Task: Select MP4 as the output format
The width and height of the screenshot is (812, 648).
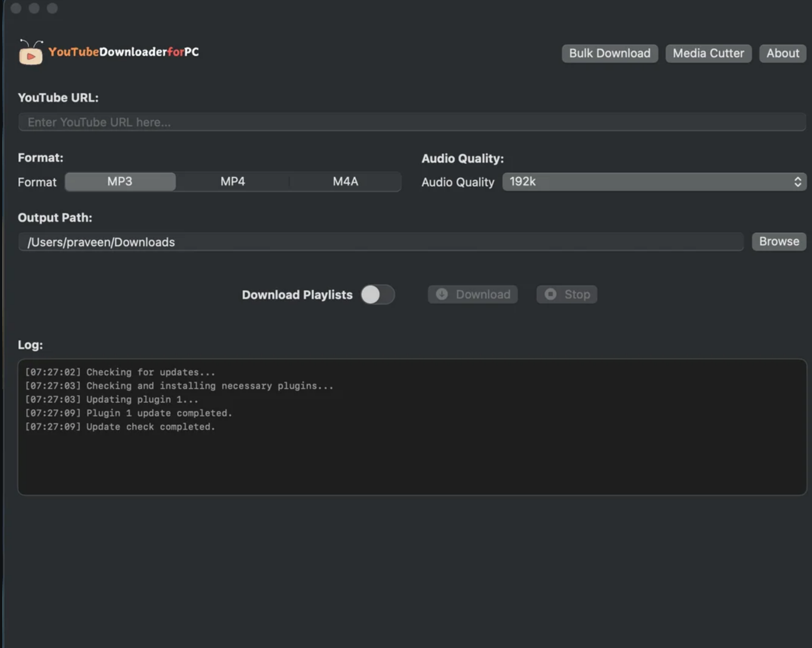Action: click(232, 182)
